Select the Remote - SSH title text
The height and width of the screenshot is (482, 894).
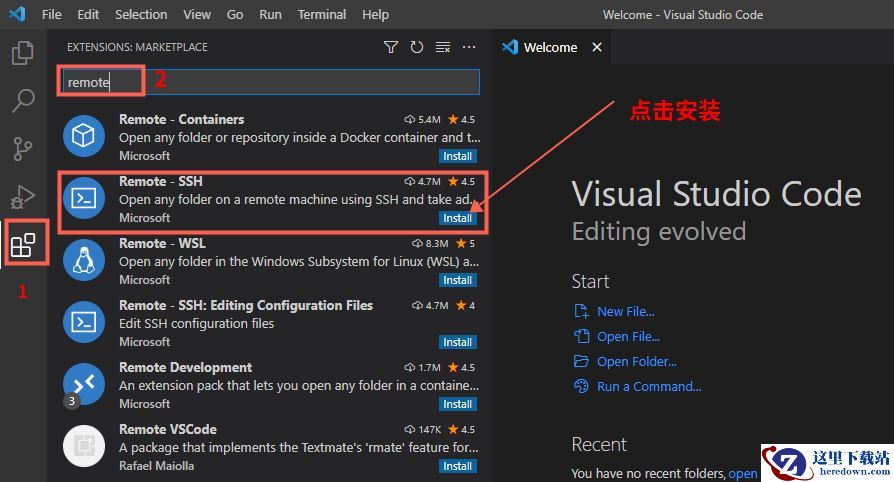pos(161,181)
